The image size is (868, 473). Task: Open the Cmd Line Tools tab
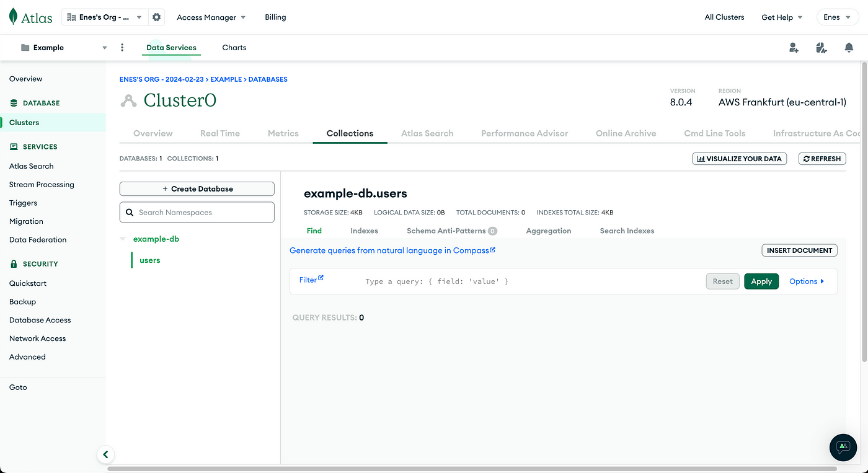pos(715,133)
